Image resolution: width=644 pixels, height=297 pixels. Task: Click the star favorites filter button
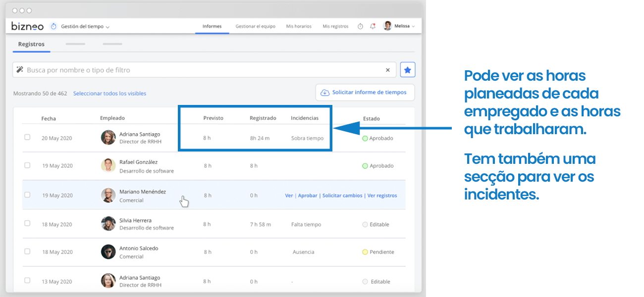click(x=408, y=70)
